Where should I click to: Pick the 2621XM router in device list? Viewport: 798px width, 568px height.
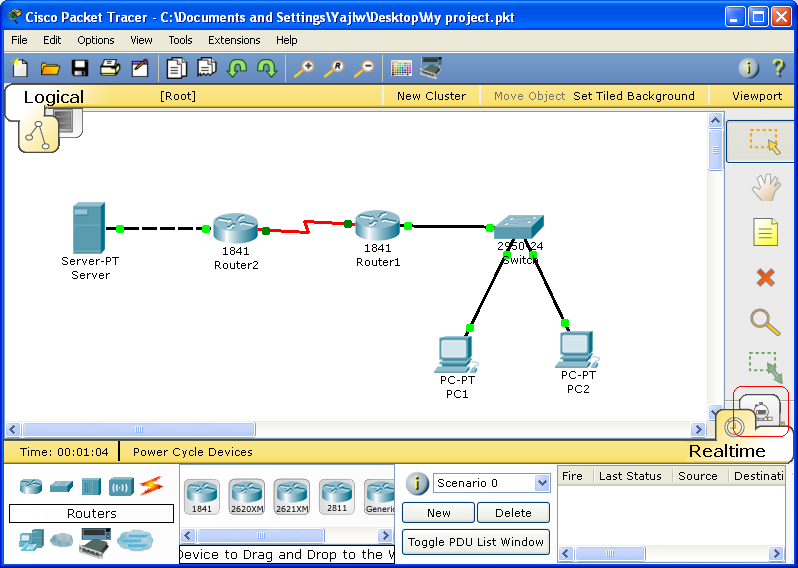(x=292, y=497)
